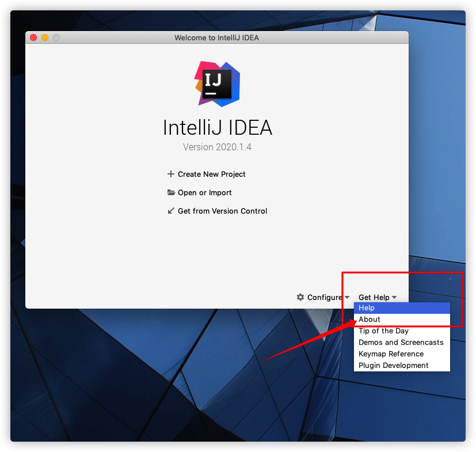This screenshot has width=476, height=452.
Task: Click the Configure gear icon
Action: [x=300, y=297]
